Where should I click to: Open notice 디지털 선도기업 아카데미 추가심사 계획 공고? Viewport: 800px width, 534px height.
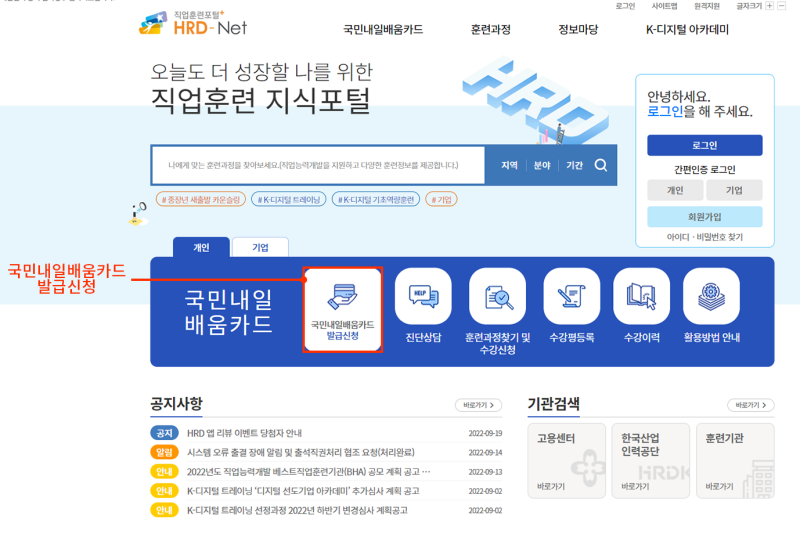pyautogui.click(x=303, y=491)
